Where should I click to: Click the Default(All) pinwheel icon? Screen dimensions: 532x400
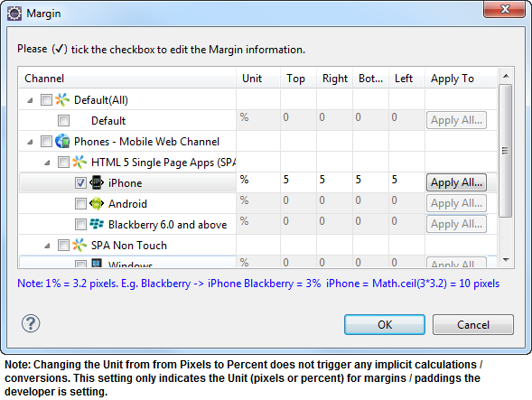coord(62,99)
